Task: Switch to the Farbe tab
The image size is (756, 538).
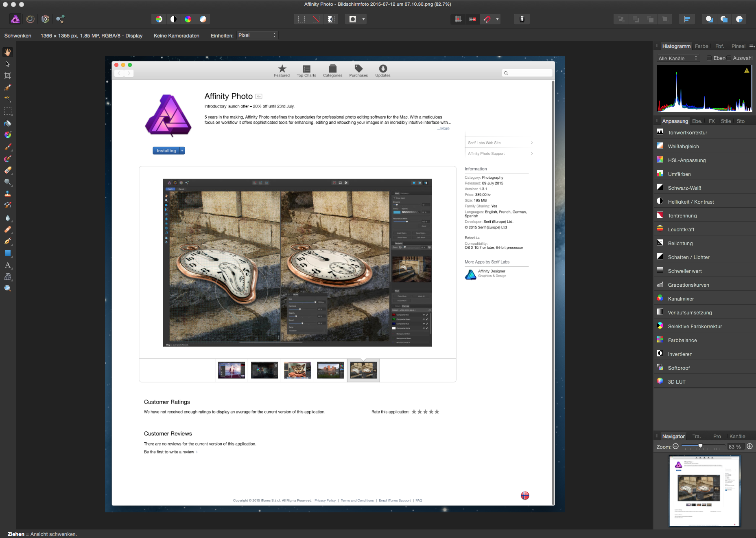Action: point(701,46)
